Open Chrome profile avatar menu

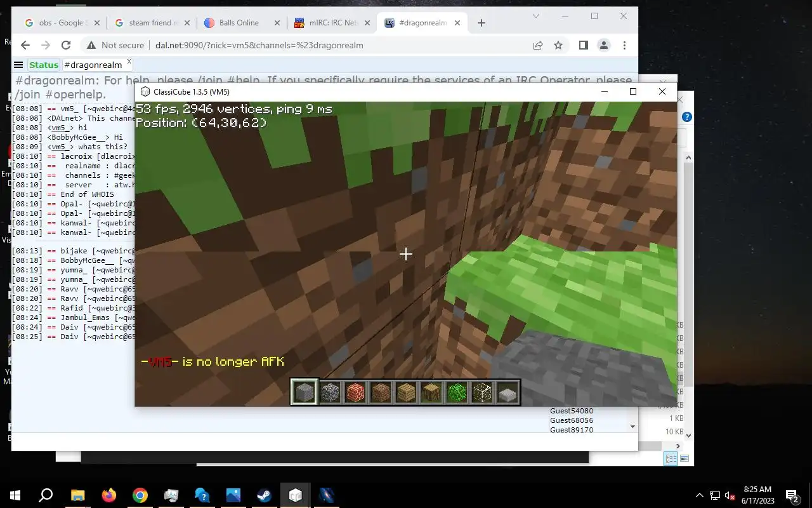[x=604, y=45]
